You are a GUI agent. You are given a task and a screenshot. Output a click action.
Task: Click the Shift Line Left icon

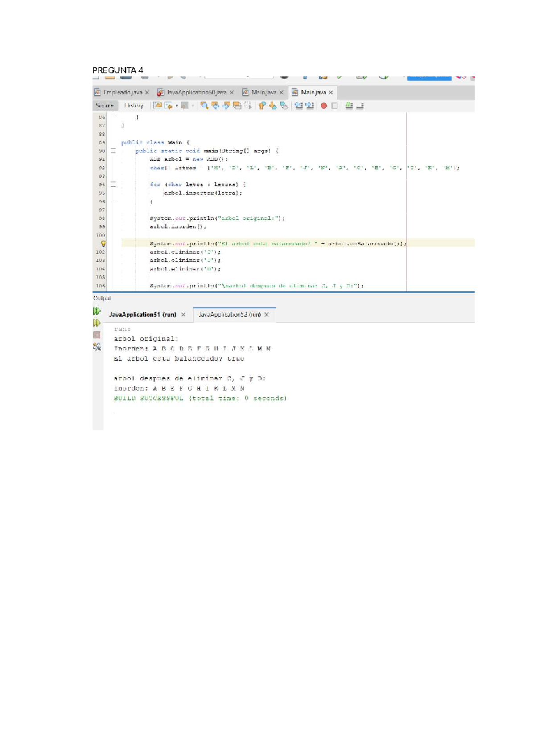click(x=298, y=106)
